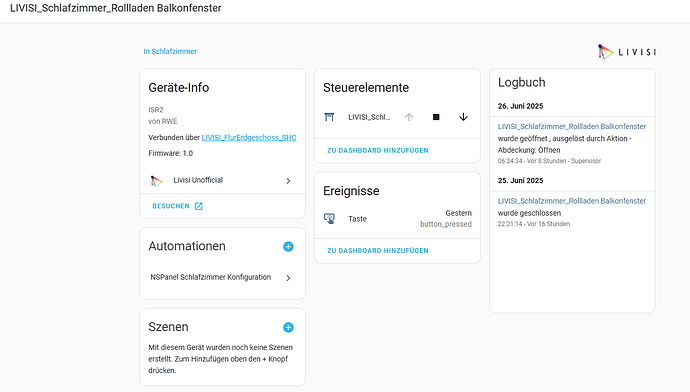The width and height of the screenshot is (690, 392).
Task: Open the 25. Juni logbook entity link
Action: (x=572, y=201)
